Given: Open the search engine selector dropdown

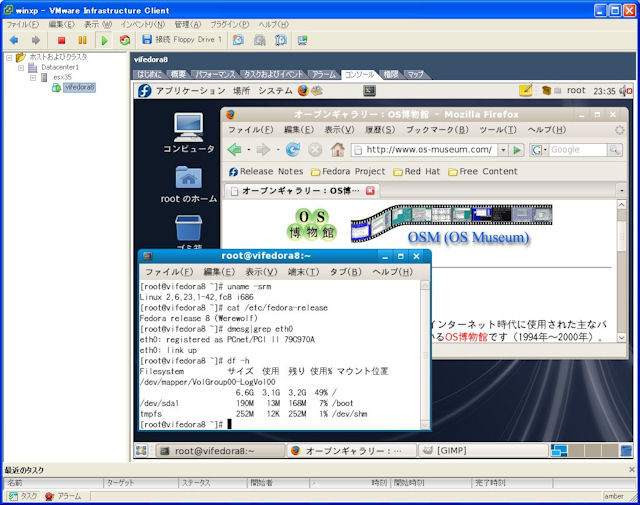Looking at the screenshot, I should click(539, 150).
